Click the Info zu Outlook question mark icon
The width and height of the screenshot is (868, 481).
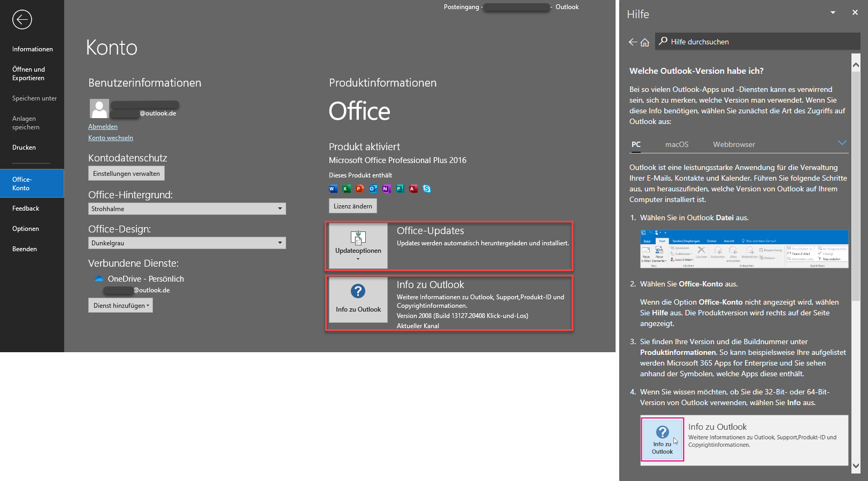pos(358,291)
